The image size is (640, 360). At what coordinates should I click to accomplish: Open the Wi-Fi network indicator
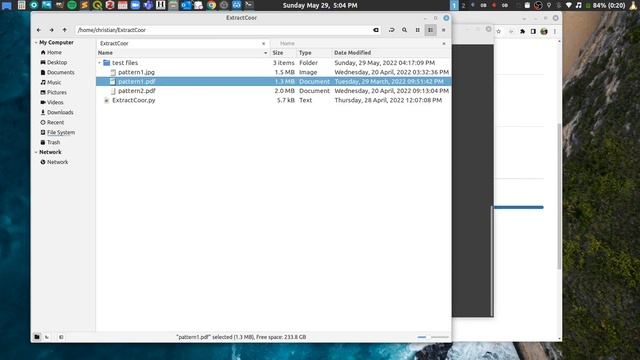569,5
